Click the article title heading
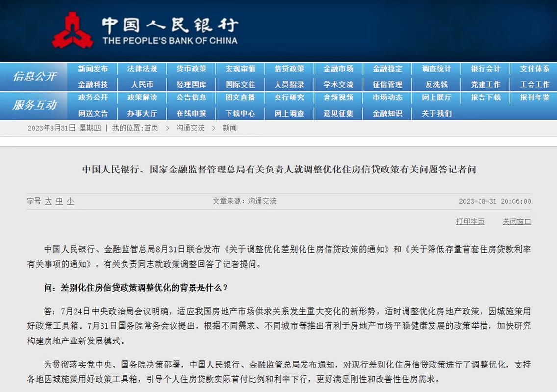Screen dimensions: 557x392 tap(279, 170)
